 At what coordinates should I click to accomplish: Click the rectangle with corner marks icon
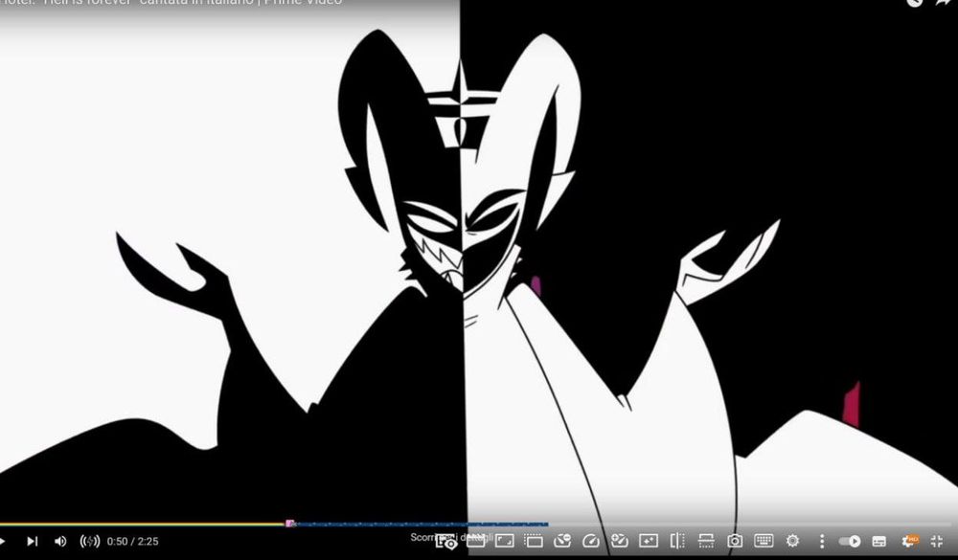pos(505,541)
